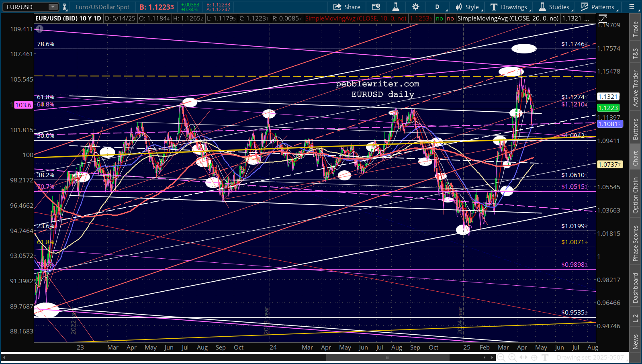This screenshot has height=364, width=642.
Task: Open chart settings gear icon
Action: click(x=415, y=7)
